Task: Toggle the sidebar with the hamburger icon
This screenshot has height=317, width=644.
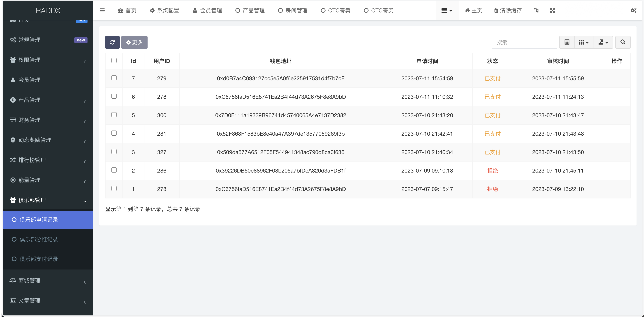Action: coord(102,10)
